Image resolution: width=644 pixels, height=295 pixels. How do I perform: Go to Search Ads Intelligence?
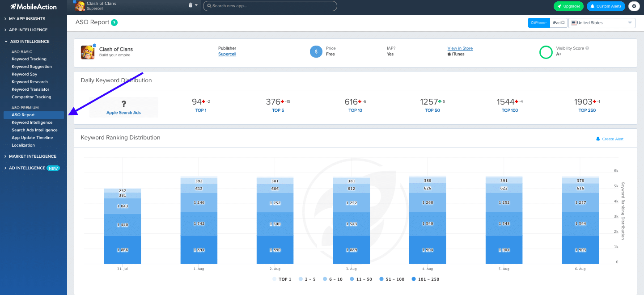[34, 130]
